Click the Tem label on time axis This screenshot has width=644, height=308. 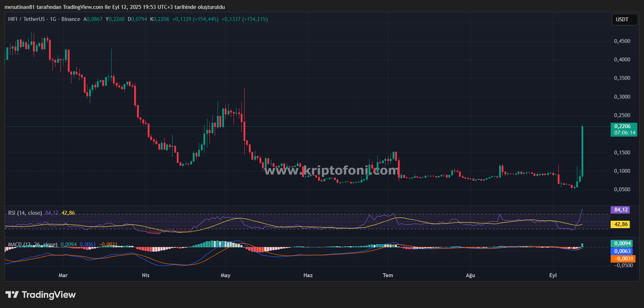tap(388, 275)
